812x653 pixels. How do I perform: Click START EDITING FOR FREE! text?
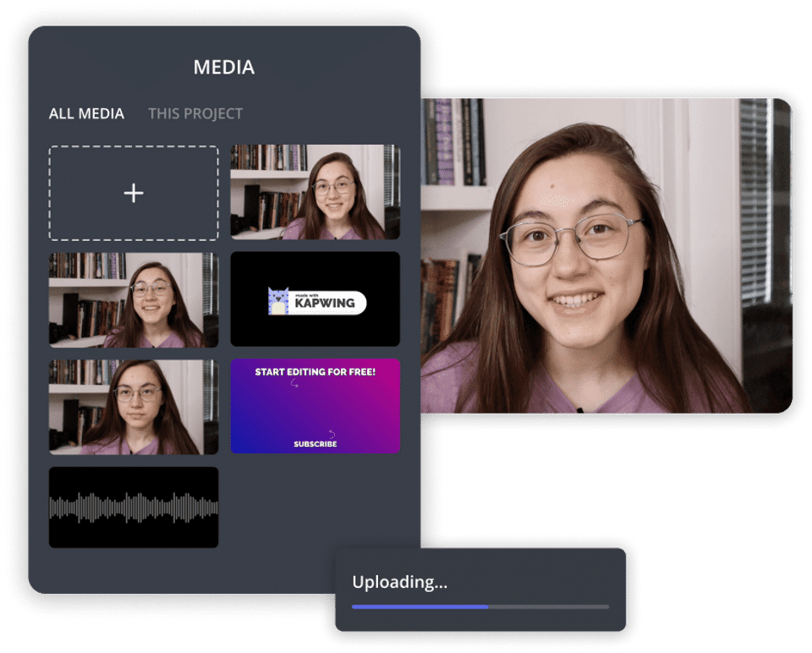pyautogui.click(x=315, y=372)
